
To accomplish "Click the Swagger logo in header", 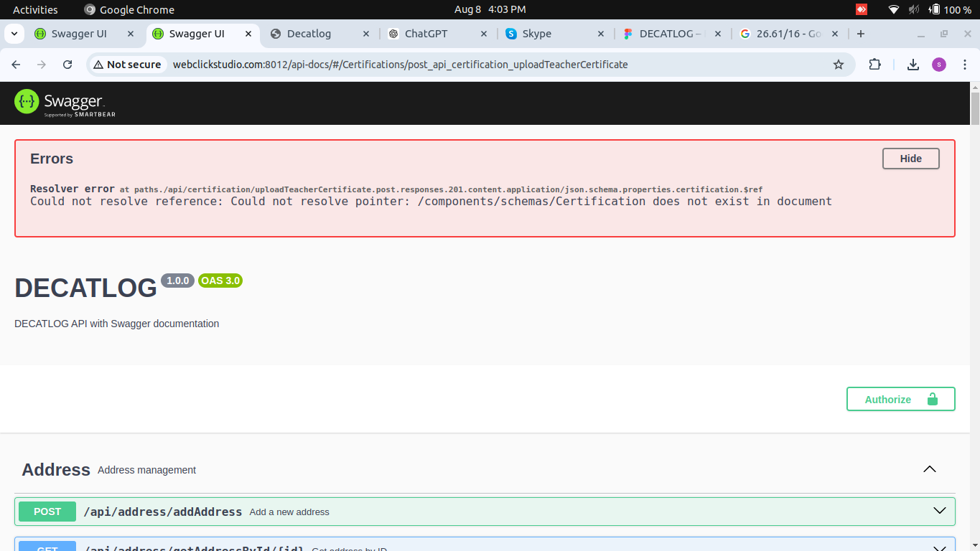I will tap(65, 103).
